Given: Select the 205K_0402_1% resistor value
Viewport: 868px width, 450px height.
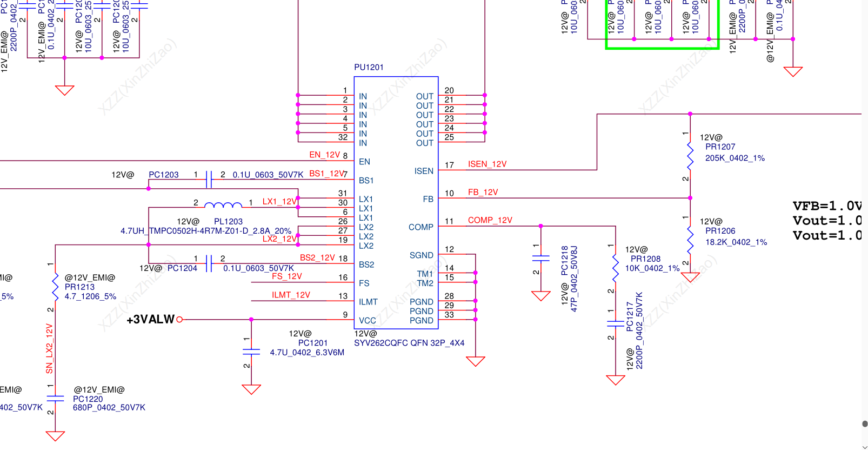Looking at the screenshot, I should click(735, 158).
